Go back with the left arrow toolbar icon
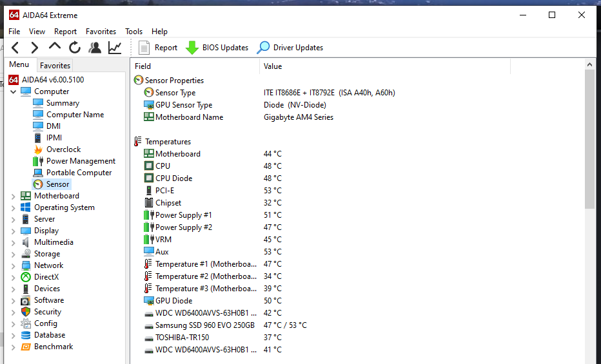 [x=15, y=48]
